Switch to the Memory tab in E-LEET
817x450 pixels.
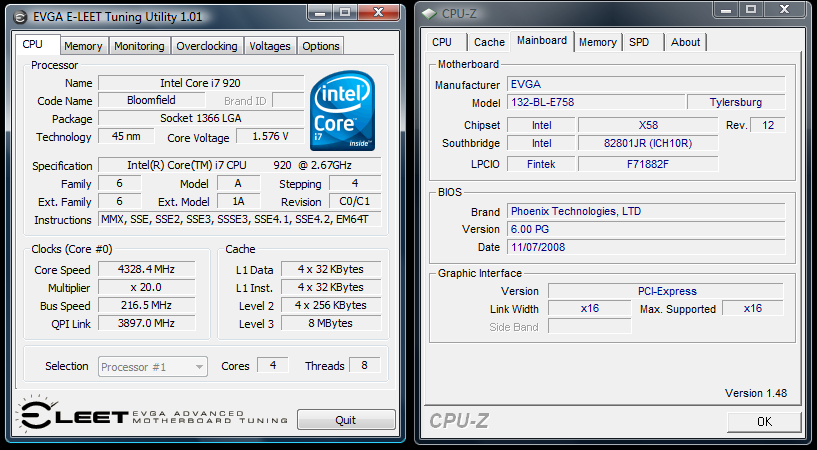click(x=83, y=46)
